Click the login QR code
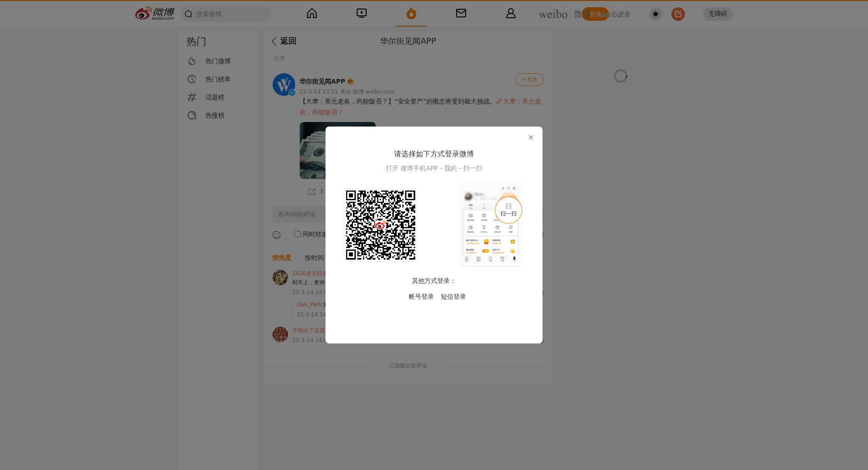 (381, 225)
